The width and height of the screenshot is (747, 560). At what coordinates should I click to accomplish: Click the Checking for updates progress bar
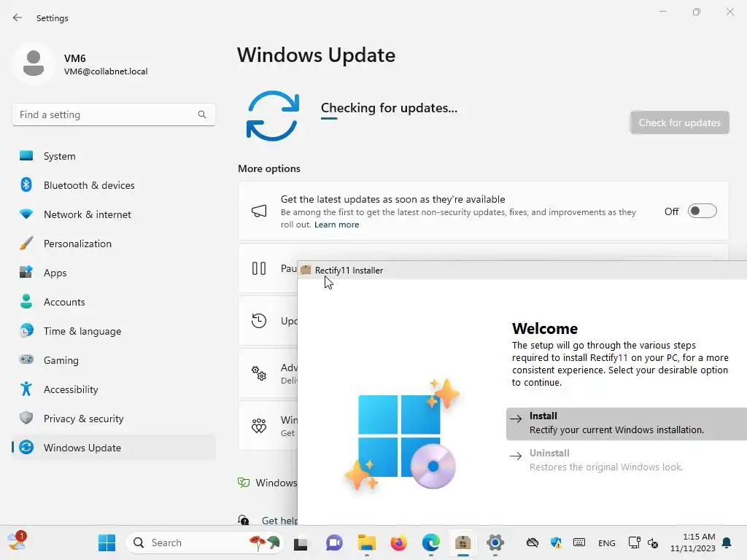[x=329, y=119]
